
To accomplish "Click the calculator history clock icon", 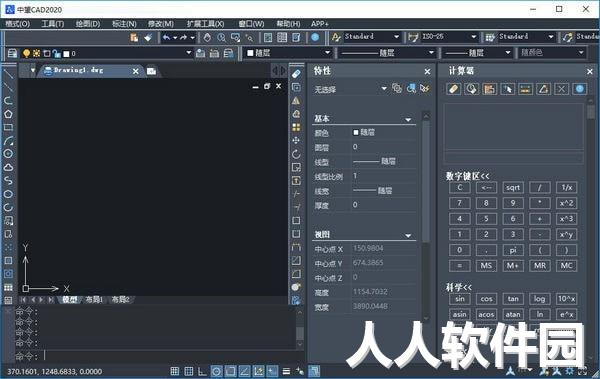I will 471,89.
